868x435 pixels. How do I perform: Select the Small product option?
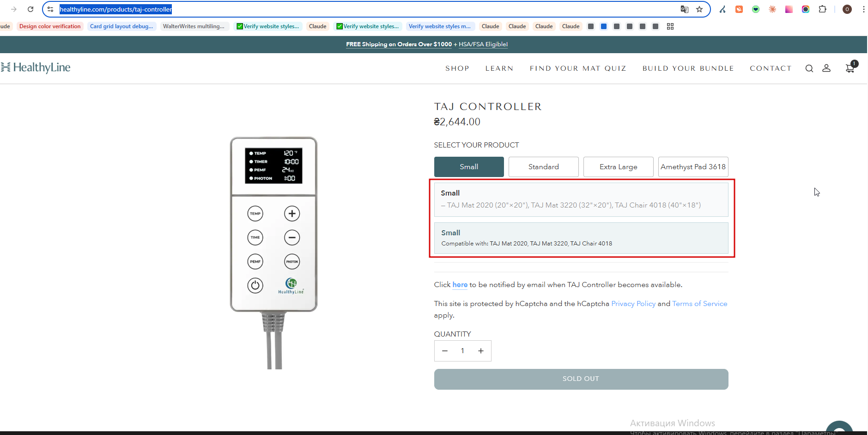click(469, 167)
